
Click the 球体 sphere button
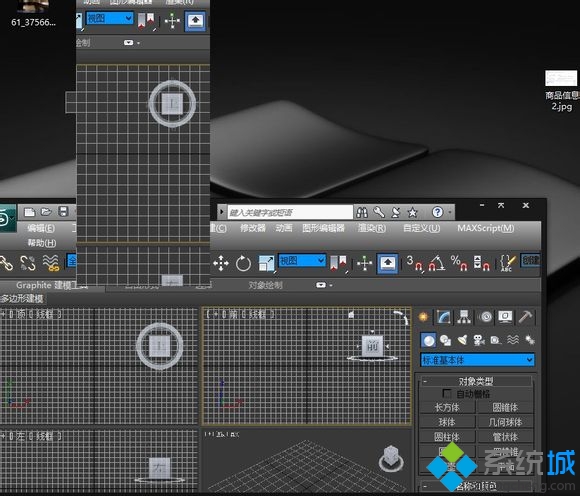[x=447, y=422]
